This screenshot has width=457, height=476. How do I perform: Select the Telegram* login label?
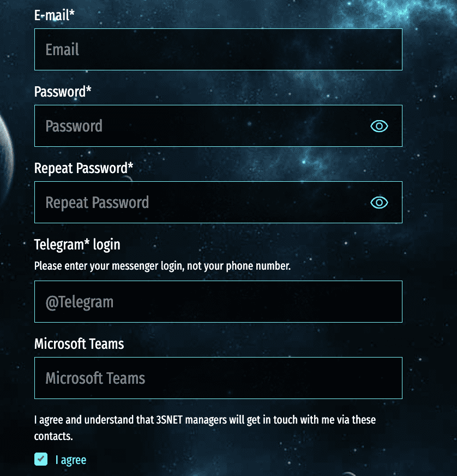[x=77, y=245]
